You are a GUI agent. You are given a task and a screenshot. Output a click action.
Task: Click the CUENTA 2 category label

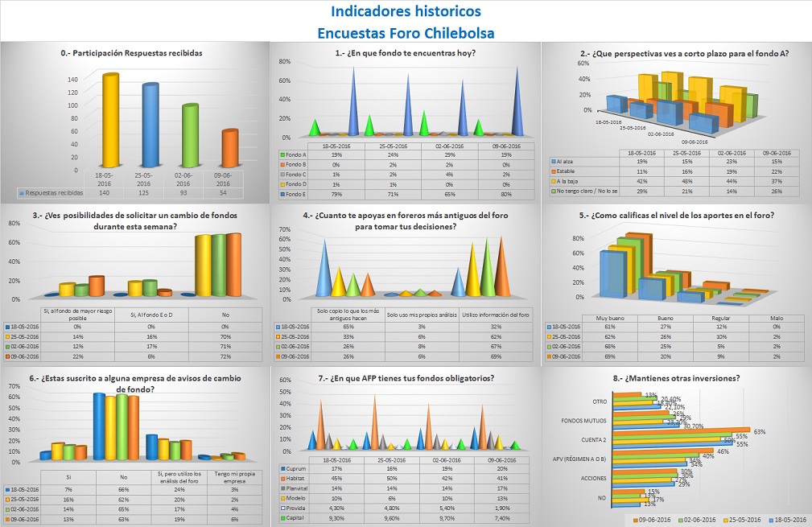point(593,440)
